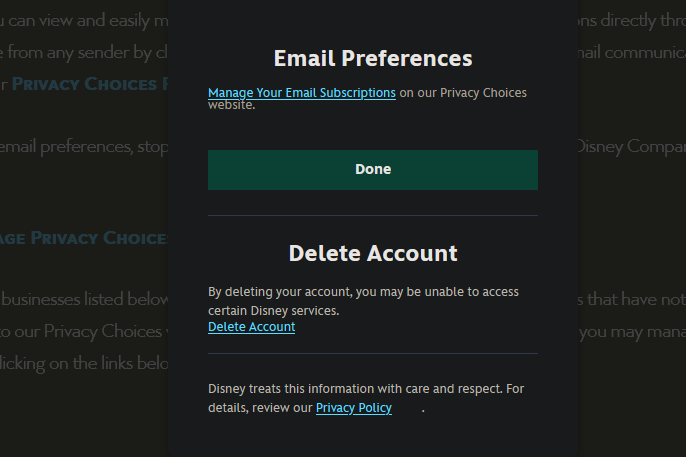
Task: Click the dimmed 'you may mana' text at right
Action: pos(632,331)
